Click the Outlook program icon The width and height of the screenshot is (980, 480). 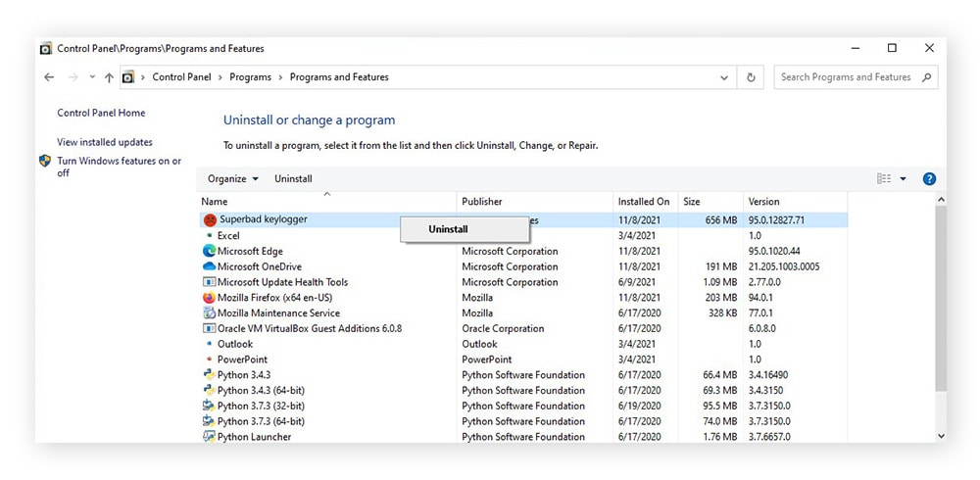pyautogui.click(x=210, y=345)
